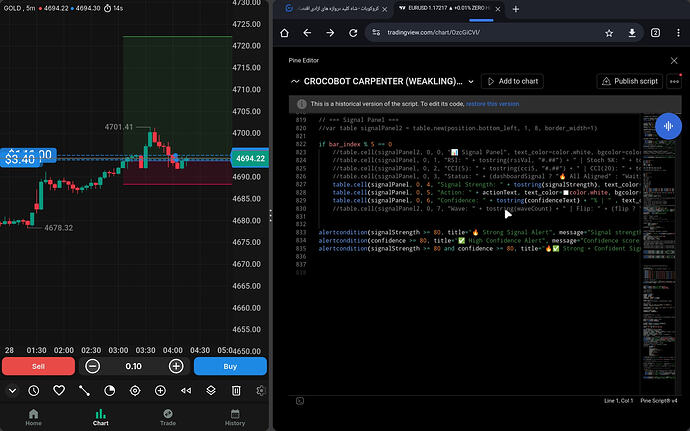Open the timeframe clock icon
Screen dimensions: 690x431
pyautogui.click(x=34, y=390)
